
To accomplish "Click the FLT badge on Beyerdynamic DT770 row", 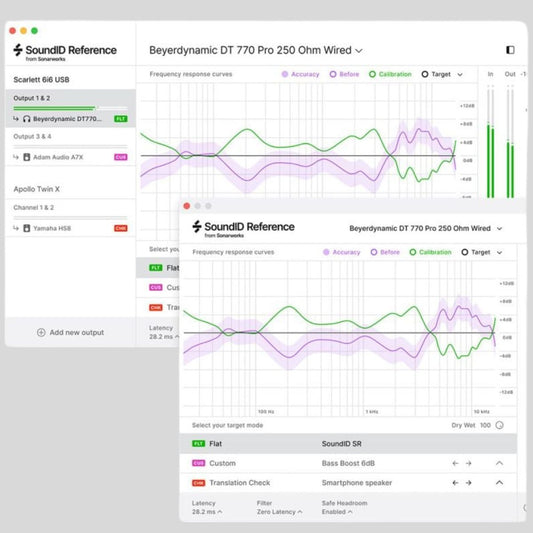I will pyautogui.click(x=121, y=119).
